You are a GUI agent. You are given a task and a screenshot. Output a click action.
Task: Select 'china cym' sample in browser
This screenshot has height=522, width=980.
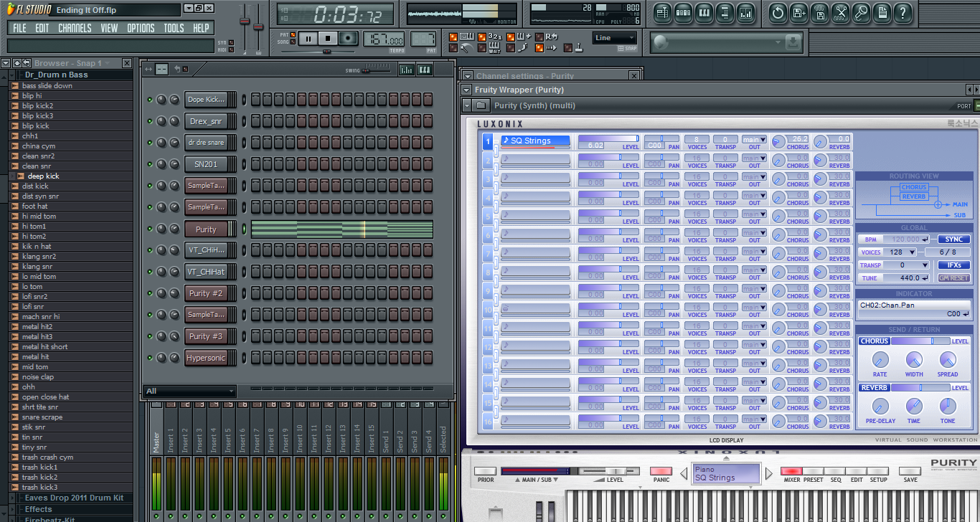coord(38,146)
